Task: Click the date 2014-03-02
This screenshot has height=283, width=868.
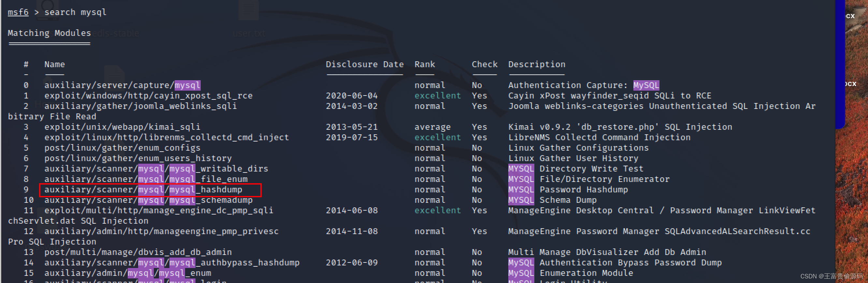Action: click(x=352, y=106)
